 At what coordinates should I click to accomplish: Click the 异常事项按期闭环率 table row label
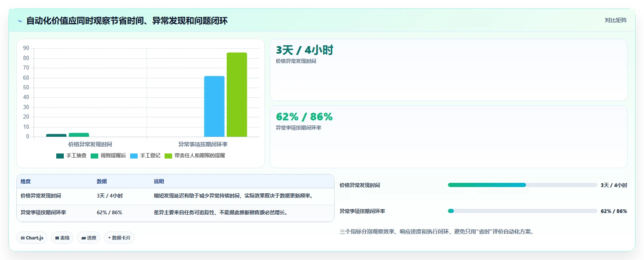point(43,213)
